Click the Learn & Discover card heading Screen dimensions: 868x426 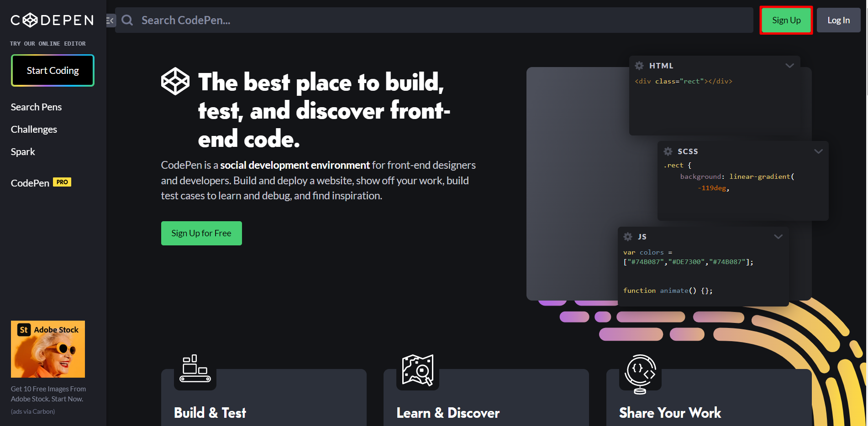coord(448,413)
